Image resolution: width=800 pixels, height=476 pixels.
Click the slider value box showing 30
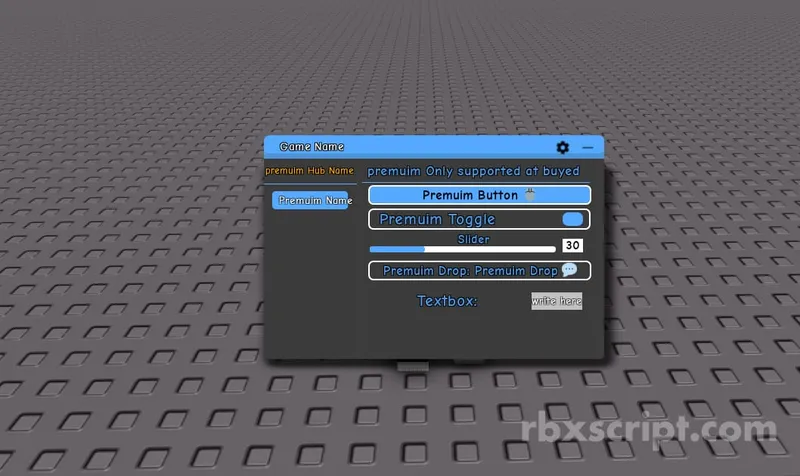pos(572,245)
